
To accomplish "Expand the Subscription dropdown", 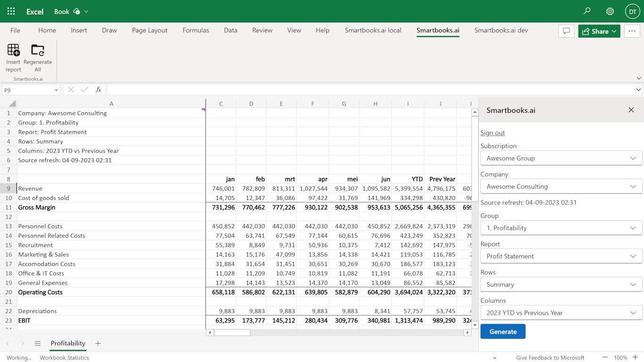I will [x=561, y=158].
